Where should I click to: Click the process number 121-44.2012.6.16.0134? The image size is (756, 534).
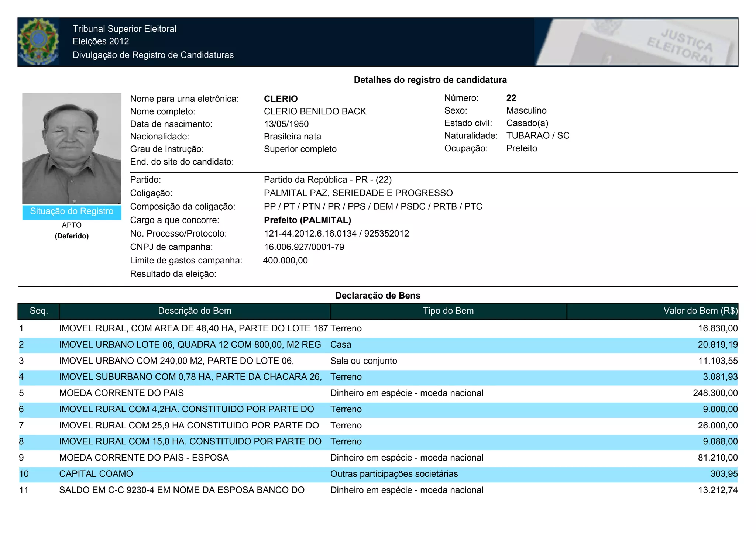point(310,234)
